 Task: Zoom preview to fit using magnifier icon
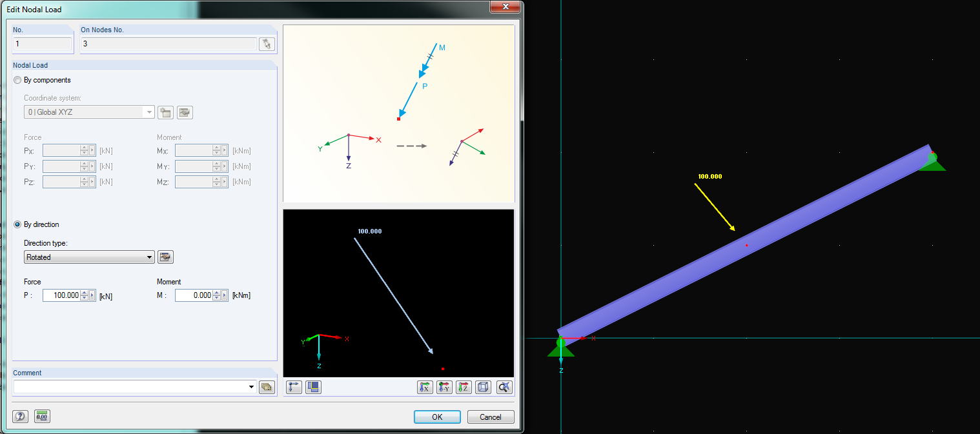tap(504, 387)
